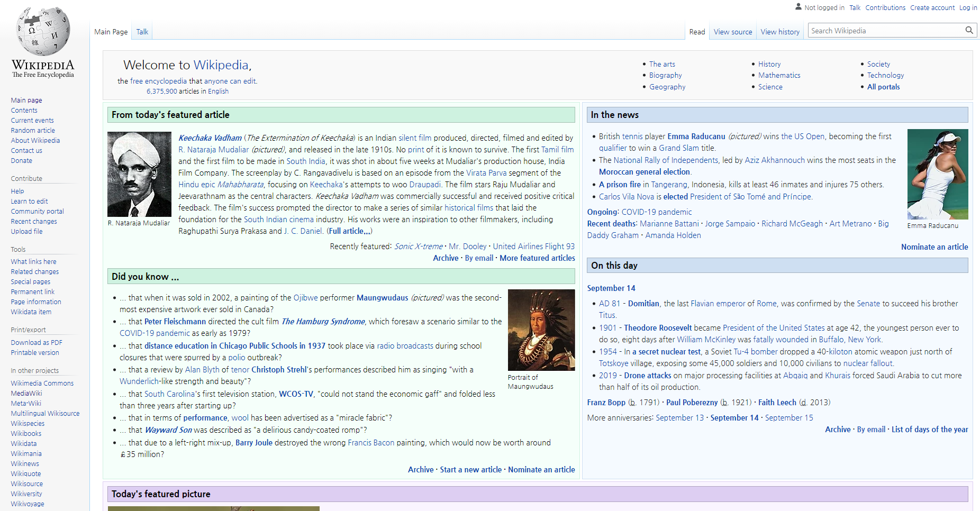Viewport: 980px width, 511px height.
Task: Switch to the Talk tab
Action: pos(142,32)
